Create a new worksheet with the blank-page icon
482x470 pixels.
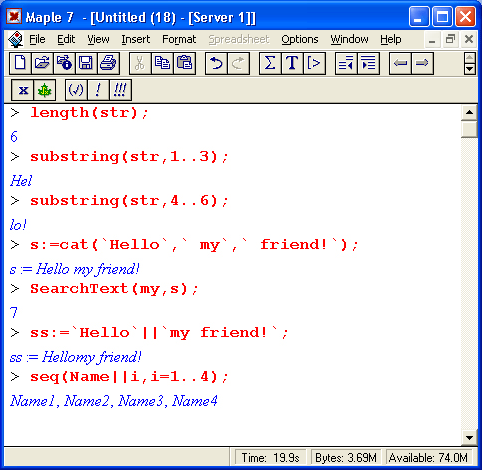coord(20,63)
